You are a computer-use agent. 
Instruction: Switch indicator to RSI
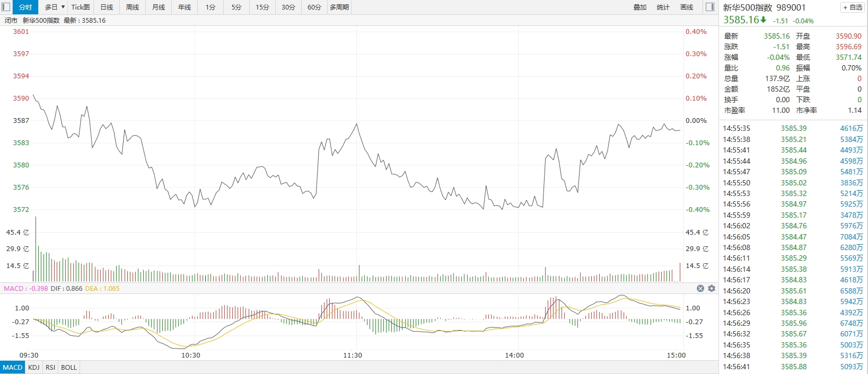point(50,367)
